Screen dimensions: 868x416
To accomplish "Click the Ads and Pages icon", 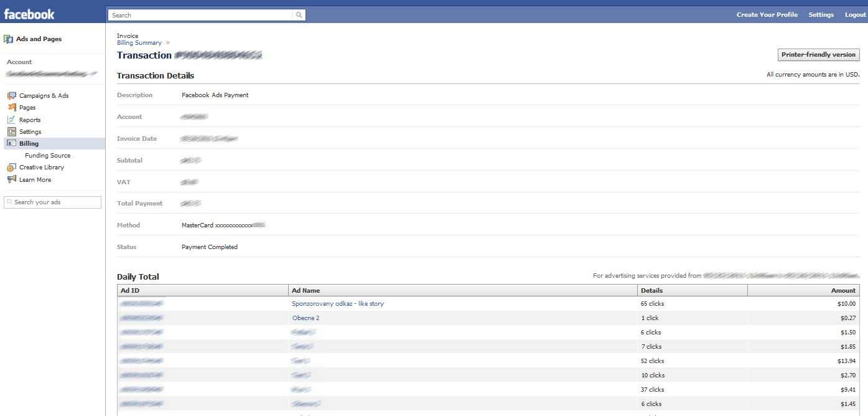I will pyautogui.click(x=8, y=39).
